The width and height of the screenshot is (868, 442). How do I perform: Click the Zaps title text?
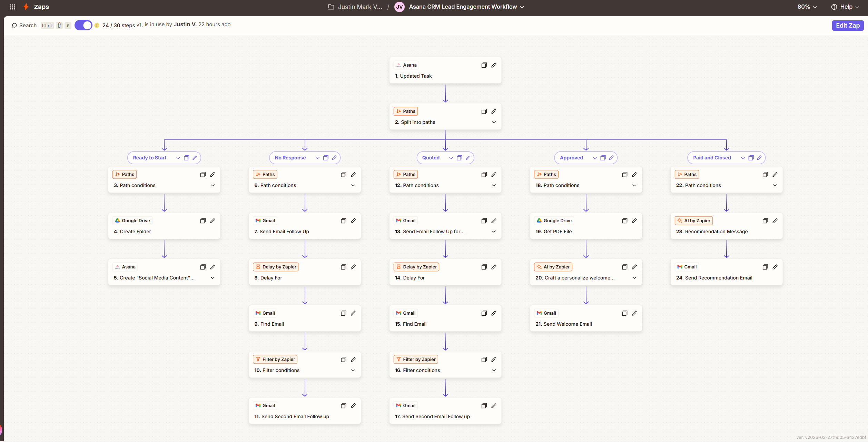coord(41,7)
